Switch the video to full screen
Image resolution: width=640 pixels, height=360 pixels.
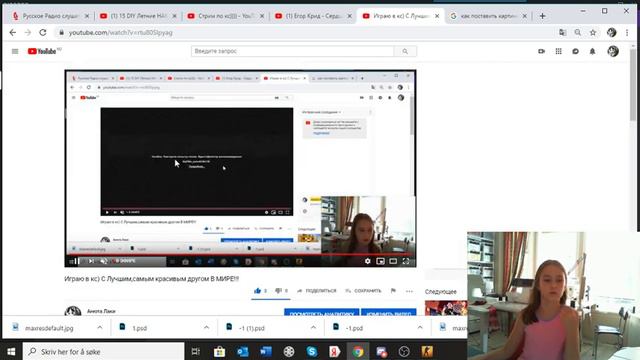(406, 261)
